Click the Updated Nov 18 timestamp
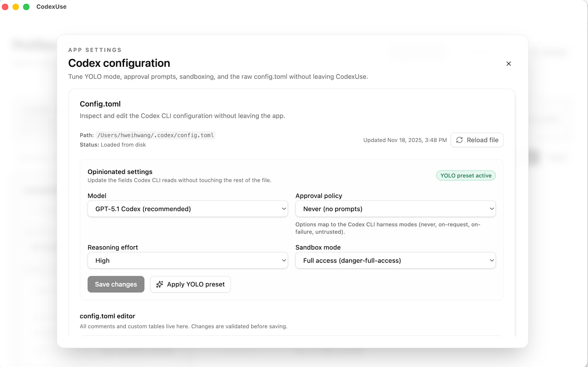 tap(405, 140)
